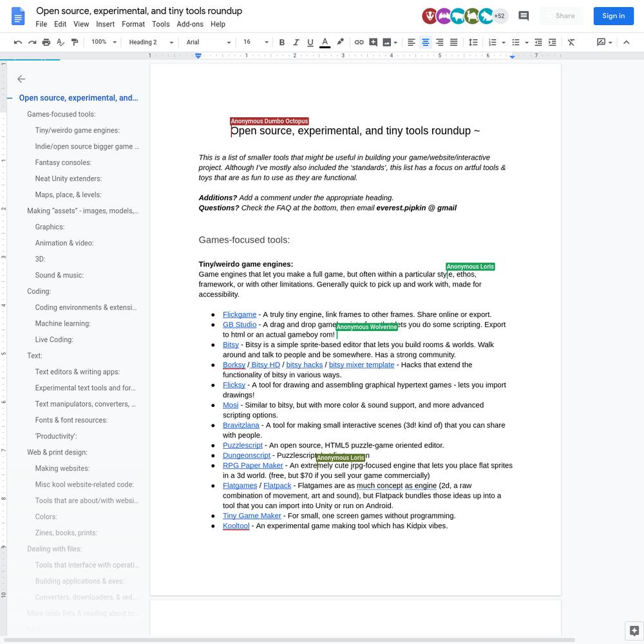Open the Add-ons menu
Image resolution: width=644 pixels, height=644 pixels.
(x=190, y=24)
